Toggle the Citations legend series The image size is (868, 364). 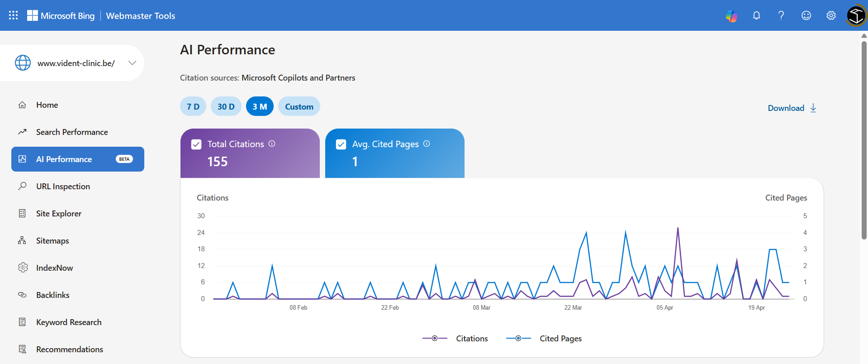455,339
